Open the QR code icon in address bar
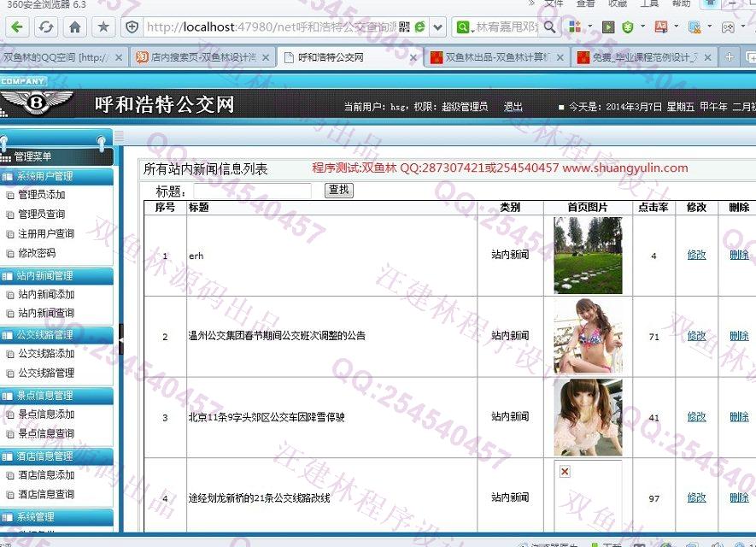The width and height of the screenshot is (756, 547). [x=405, y=27]
